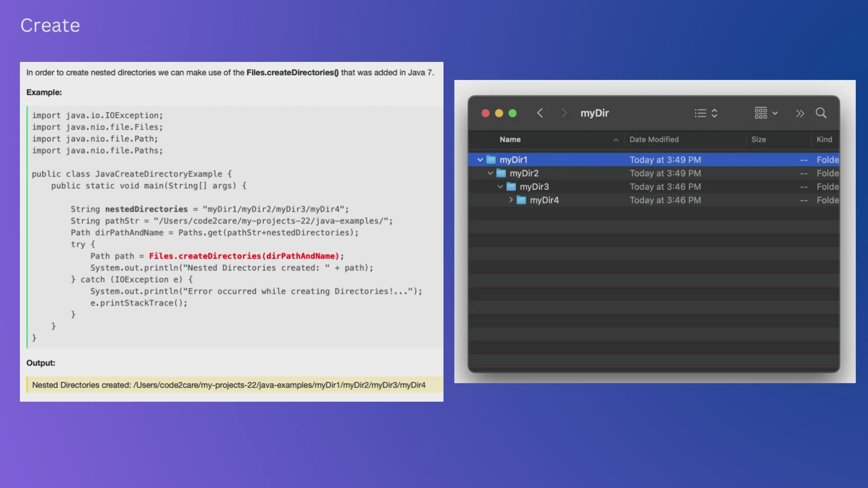
Task: Toggle the Name column sort direction caret
Action: pyautogui.click(x=616, y=140)
